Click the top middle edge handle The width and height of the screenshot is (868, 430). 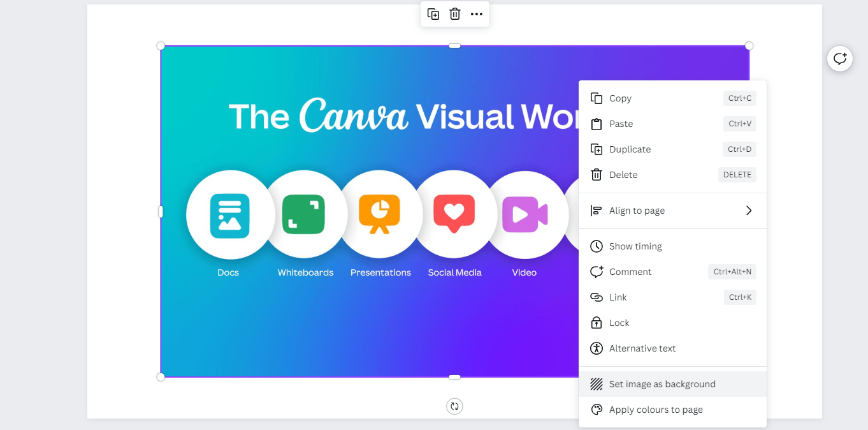(x=454, y=46)
